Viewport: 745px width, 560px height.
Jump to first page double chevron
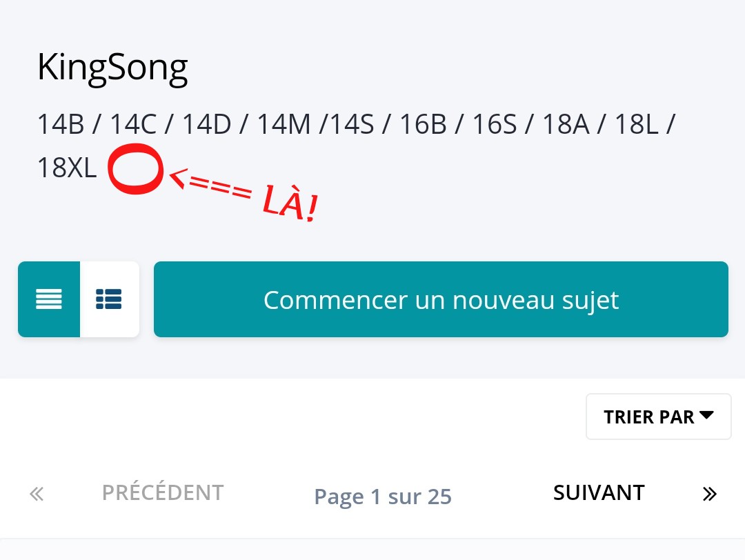click(37, 494)
